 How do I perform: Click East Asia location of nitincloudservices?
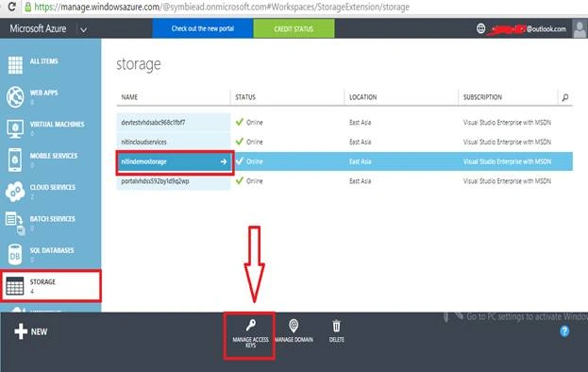click(360, 142)
